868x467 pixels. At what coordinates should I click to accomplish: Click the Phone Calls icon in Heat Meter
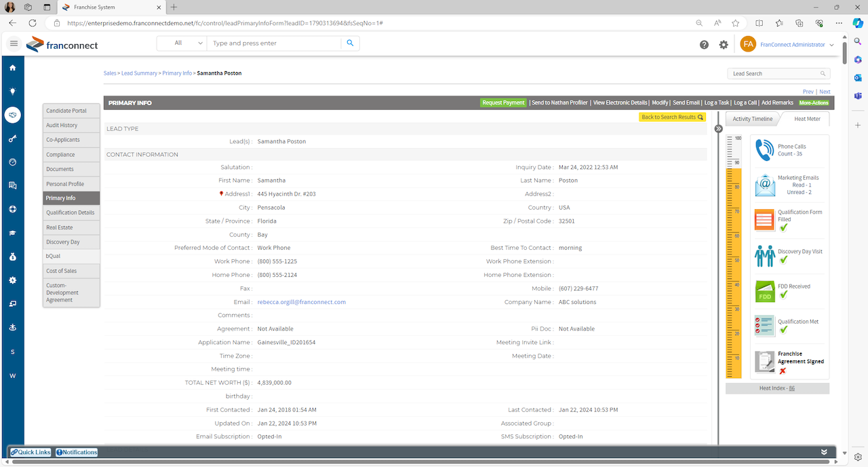[765, 150]
